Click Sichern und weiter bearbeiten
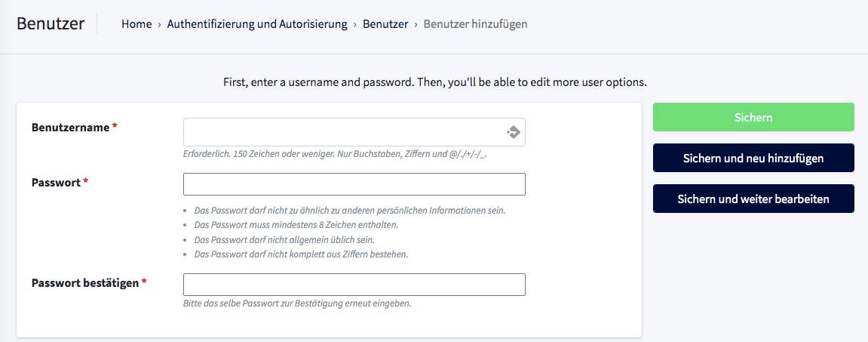868x342 pixels. pyautogui.click(x=753, y=199)
